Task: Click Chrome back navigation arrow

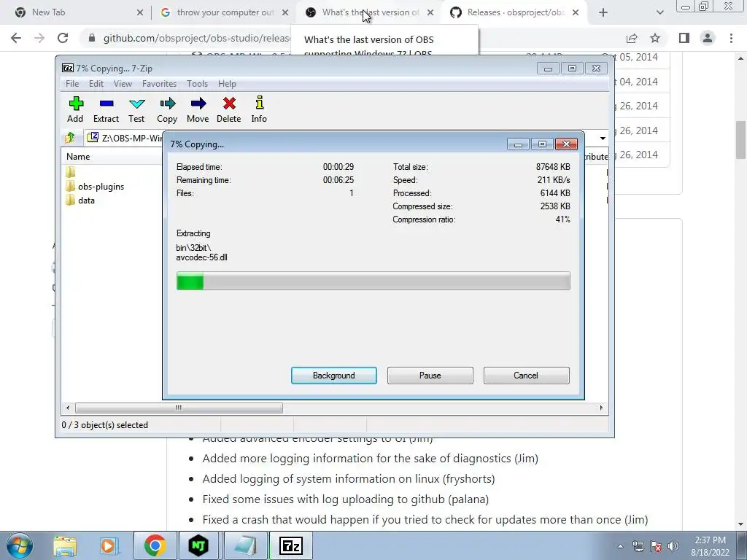Action: pyautogui.click(x=16, y=38)
